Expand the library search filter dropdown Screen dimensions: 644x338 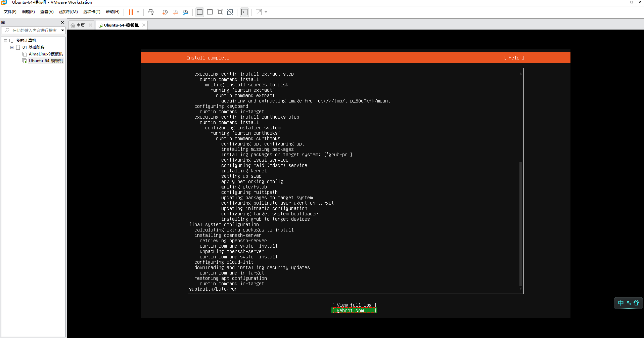click(x=62, y=31)
